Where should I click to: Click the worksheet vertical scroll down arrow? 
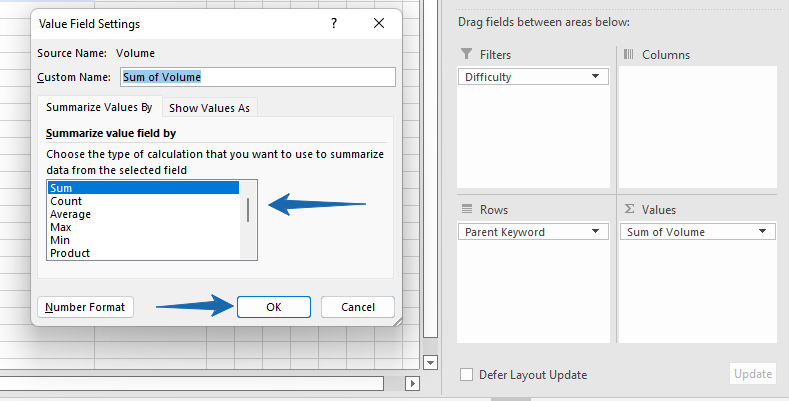point(430,362)
